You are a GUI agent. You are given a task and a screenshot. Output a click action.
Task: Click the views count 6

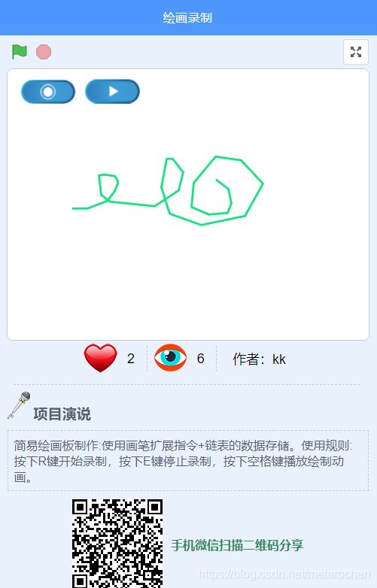201,359
